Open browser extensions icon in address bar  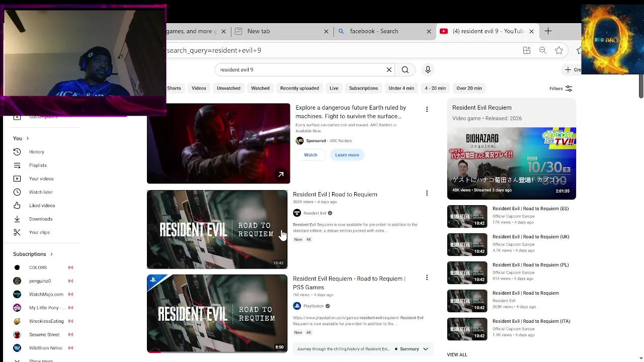click(x=527, y=50)
